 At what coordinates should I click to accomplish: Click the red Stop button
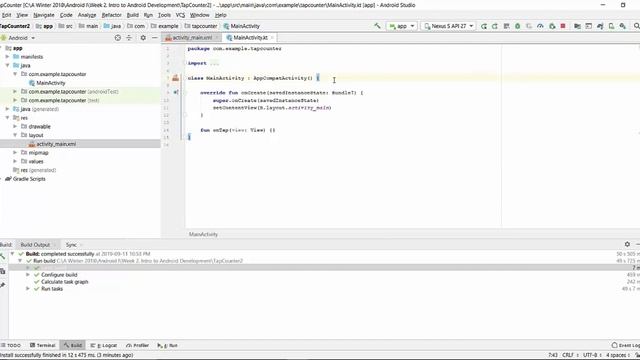coord(563,26)
